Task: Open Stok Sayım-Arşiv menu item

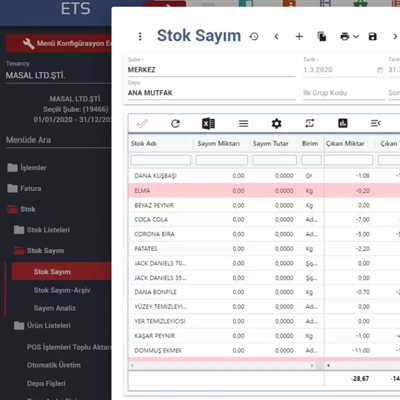Action: (x=62, y=290)
